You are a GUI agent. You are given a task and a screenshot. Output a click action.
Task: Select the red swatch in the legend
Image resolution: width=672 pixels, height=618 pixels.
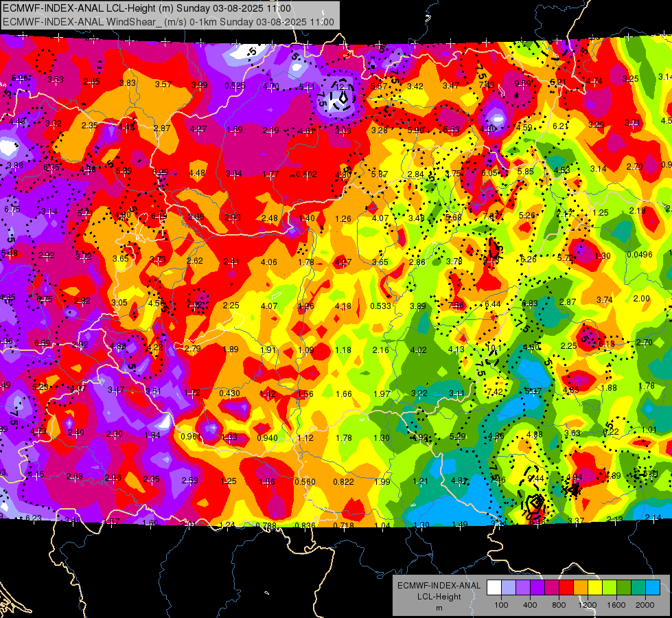[x=566, y=588]
